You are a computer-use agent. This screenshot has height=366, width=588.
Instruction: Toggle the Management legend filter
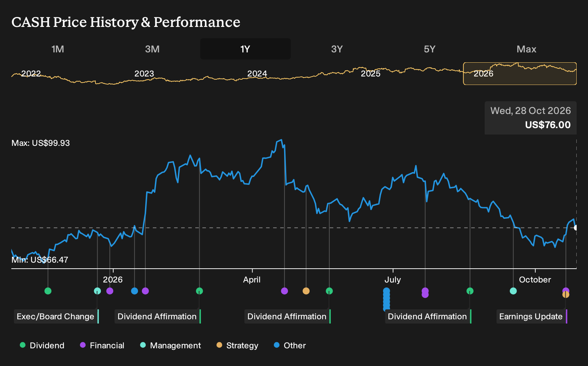171,345
